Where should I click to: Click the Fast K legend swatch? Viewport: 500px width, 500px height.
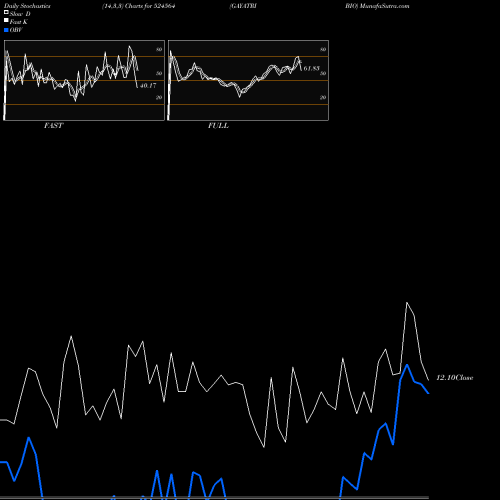[x=6, y=20]
